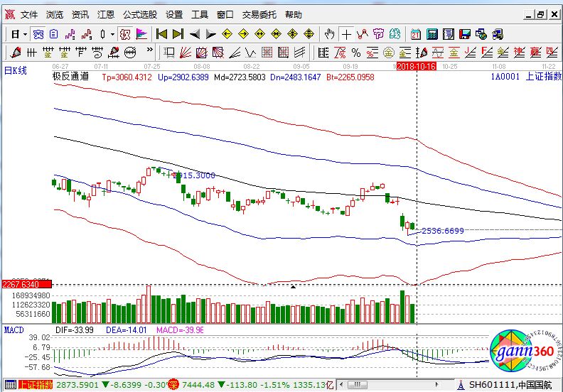Image resolution: width=563 pixels, height=392 pixels.
Task: Select the hand pan tool
Action: 329,33
